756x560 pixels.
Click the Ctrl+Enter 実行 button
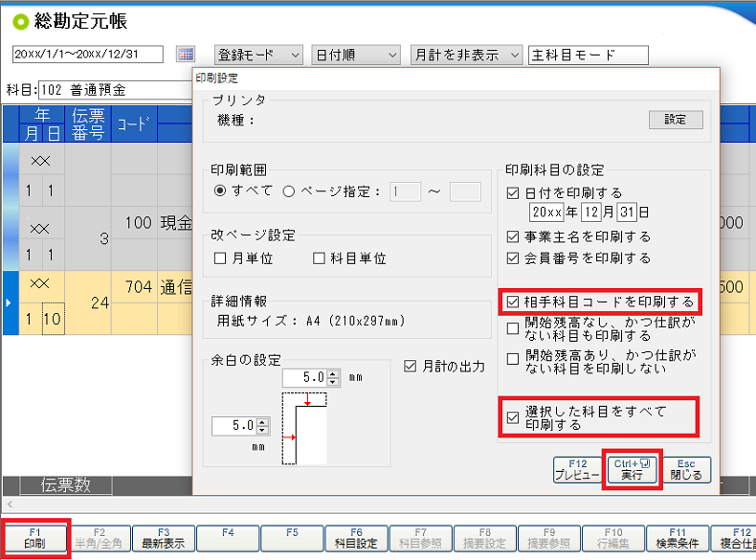[x=633, y=470]
